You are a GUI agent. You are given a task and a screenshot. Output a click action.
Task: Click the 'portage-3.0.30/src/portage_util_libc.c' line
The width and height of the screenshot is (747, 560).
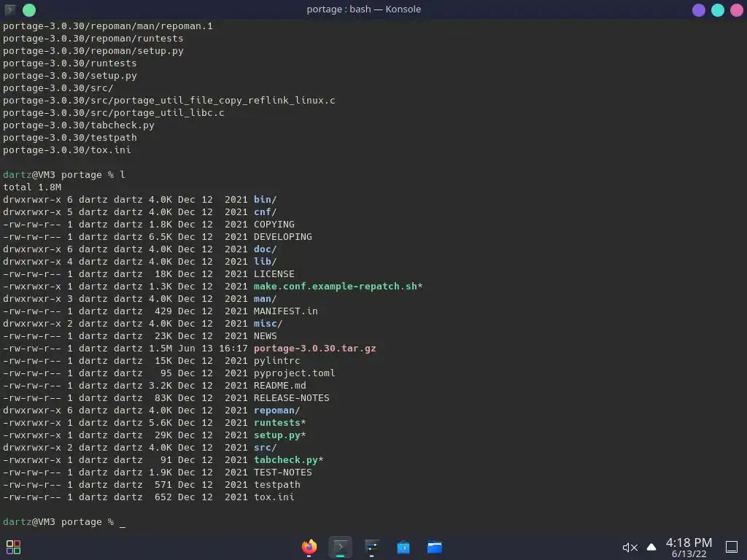pos(113,113)
